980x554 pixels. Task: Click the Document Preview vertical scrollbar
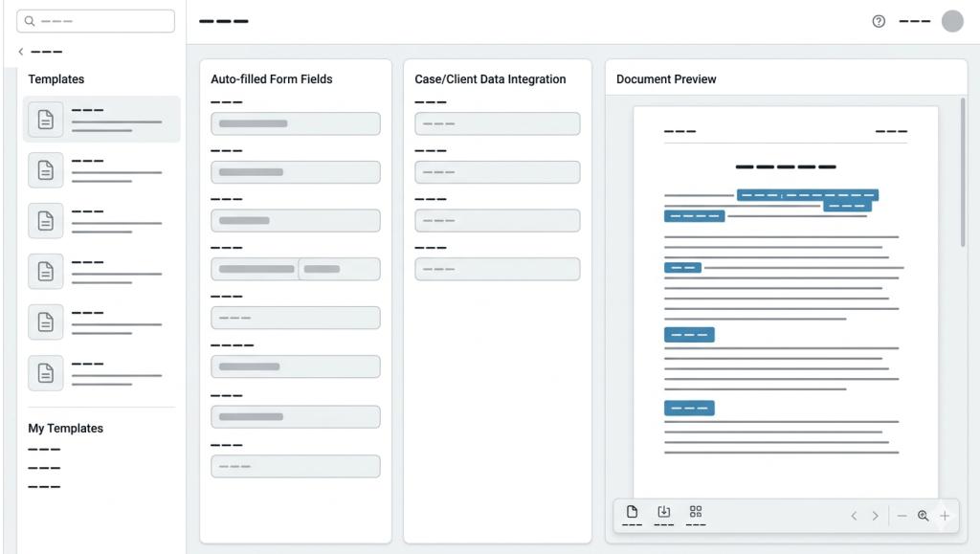[x=963, y=172]
